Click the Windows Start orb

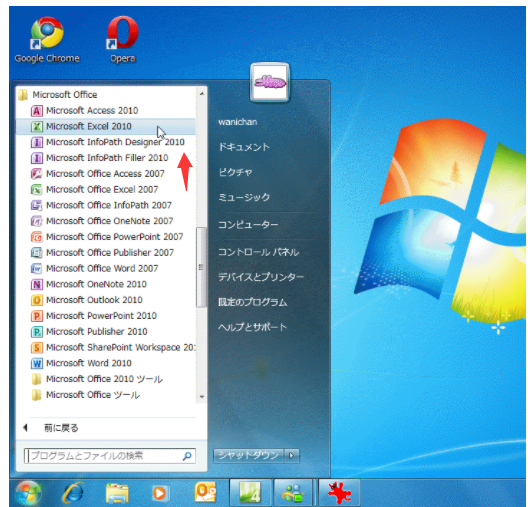point(28,493)
